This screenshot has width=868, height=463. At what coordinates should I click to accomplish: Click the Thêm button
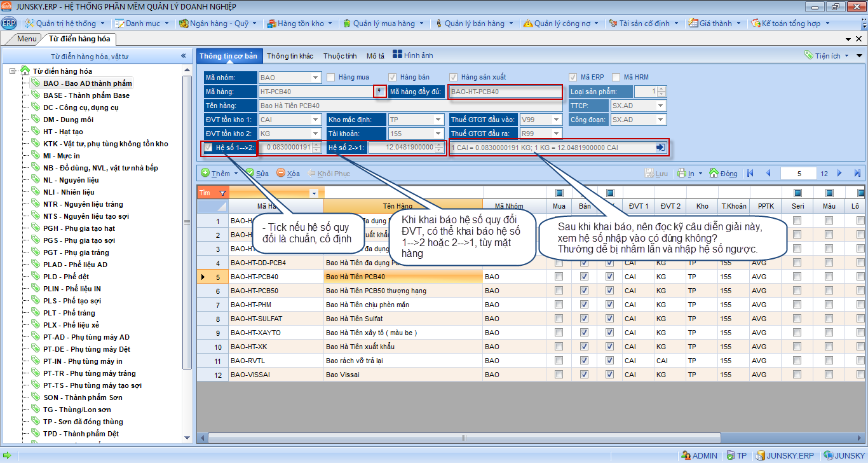click(219, 173)
